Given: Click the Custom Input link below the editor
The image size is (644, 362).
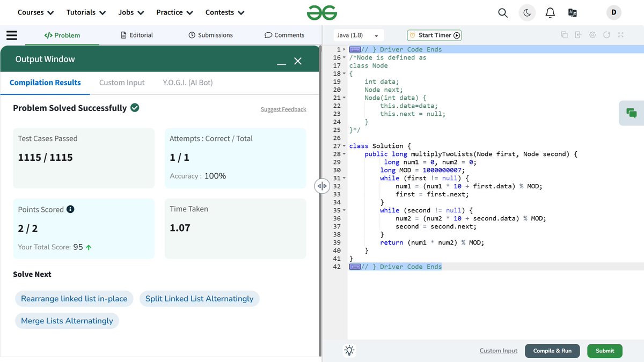Looking at the screenshot, I should (499, 351).
